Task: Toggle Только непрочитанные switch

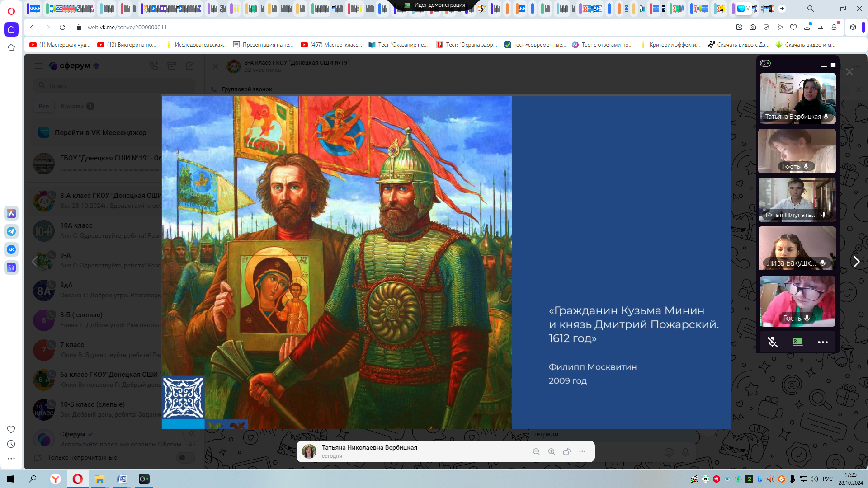Action: [185, 458]
